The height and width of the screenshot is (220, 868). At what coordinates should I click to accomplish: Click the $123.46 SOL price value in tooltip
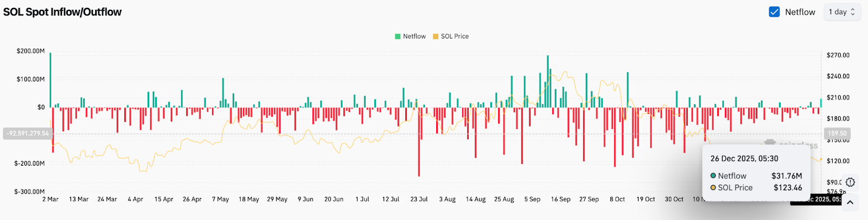click(788, 188)
